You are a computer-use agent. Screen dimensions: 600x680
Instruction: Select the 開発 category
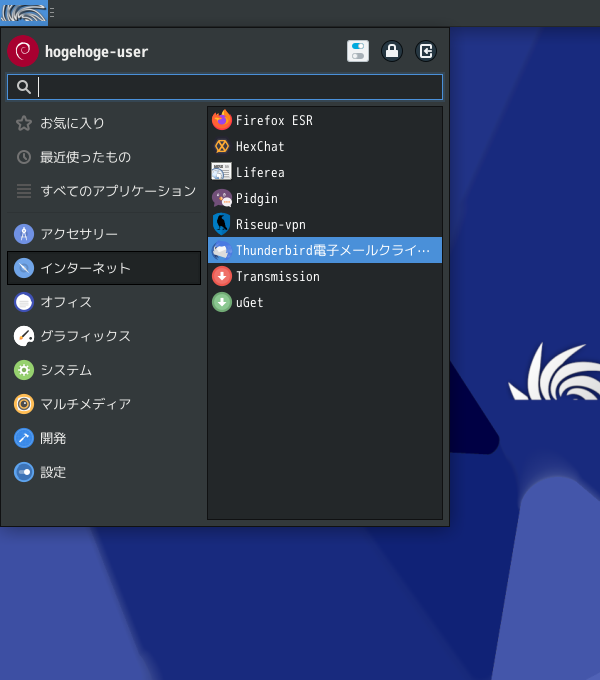(x=104, y=438)
